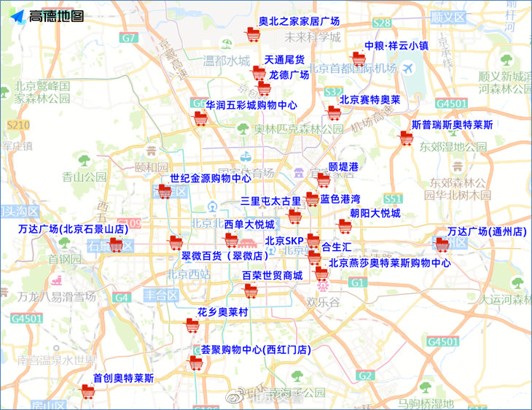Click the 朝阳大悦城 label
This screenshot has width=532, height=410.
[x=375, y=213]
